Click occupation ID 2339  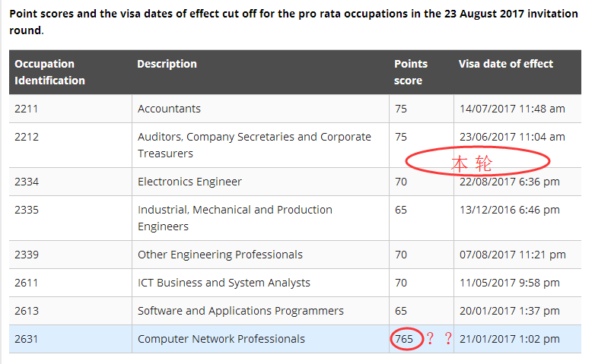tap(27, 255)
